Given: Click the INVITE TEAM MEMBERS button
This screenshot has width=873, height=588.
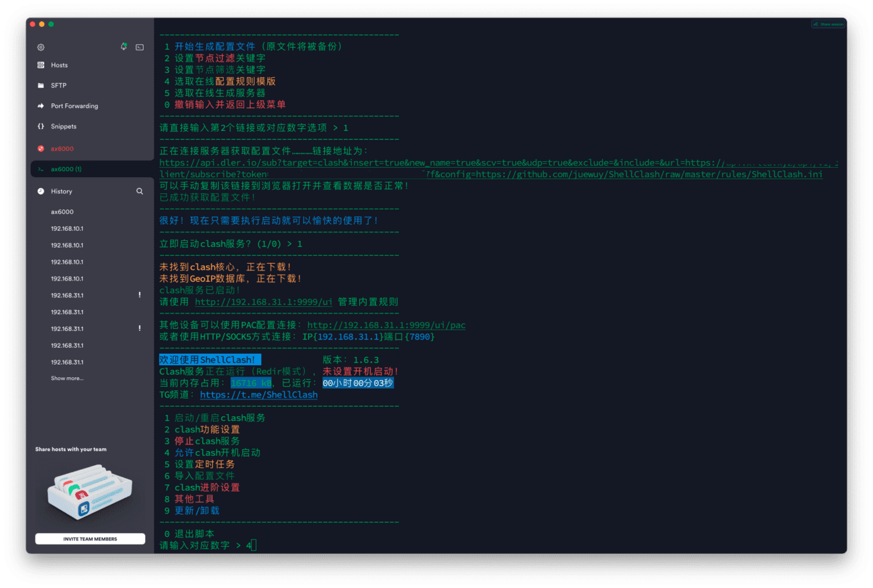Looking at the screenshot, I should (89, 538).
